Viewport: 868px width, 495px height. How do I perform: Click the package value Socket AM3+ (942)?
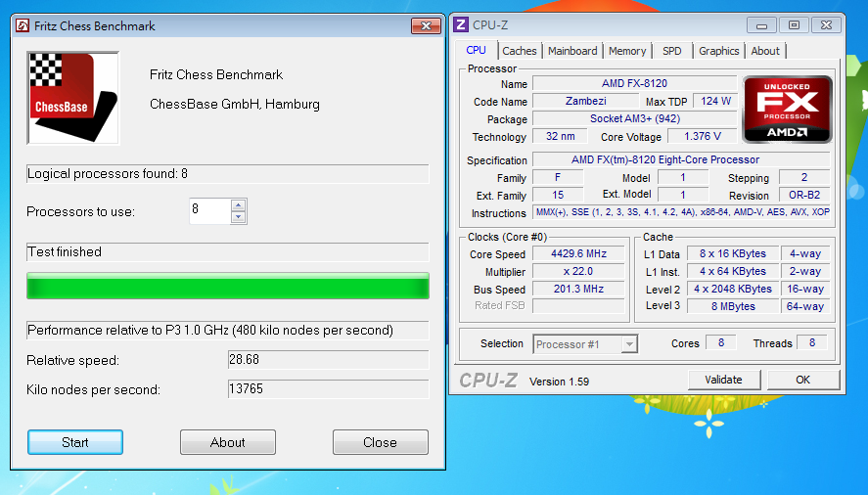point(634,119)
